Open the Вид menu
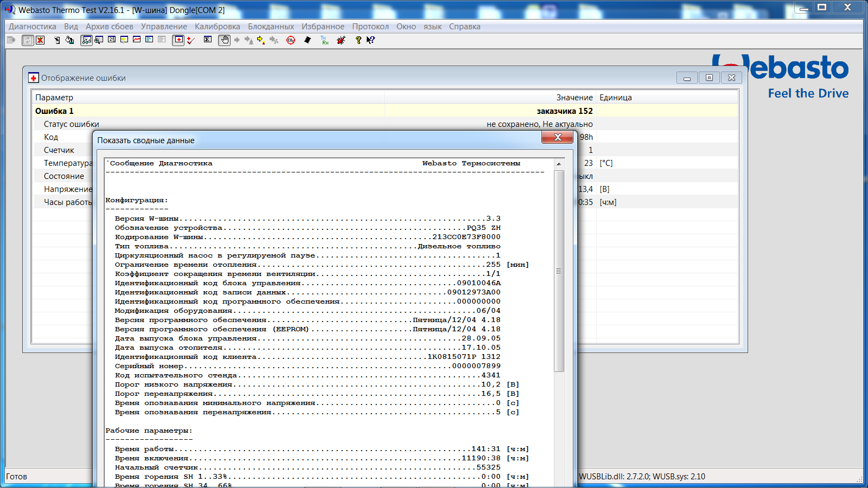 pyautogui.click(x=71, y=27)
